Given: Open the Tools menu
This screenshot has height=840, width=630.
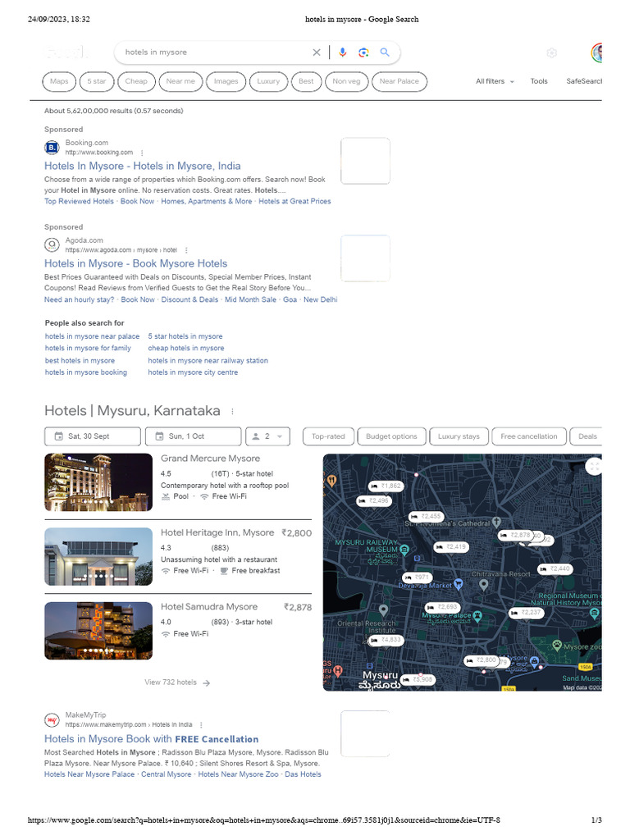Looking at the screenshot, I should click(x=539, y=81).
